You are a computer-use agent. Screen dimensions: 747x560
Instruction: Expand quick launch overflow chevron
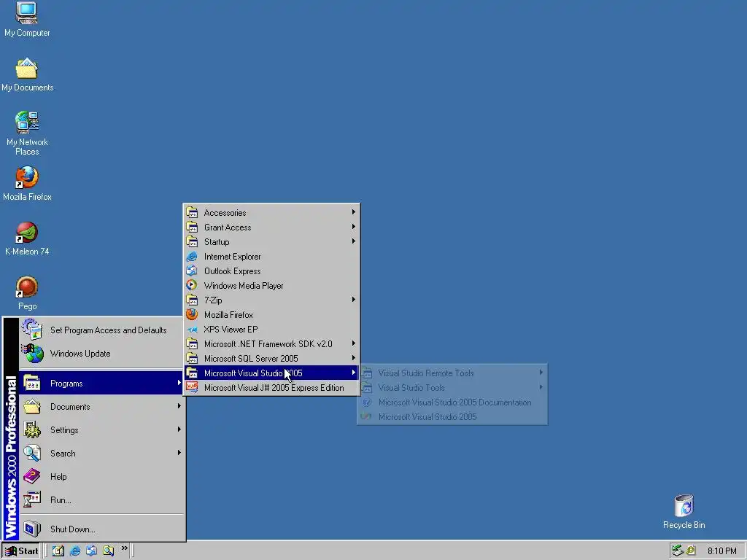[x=124, y=548]
